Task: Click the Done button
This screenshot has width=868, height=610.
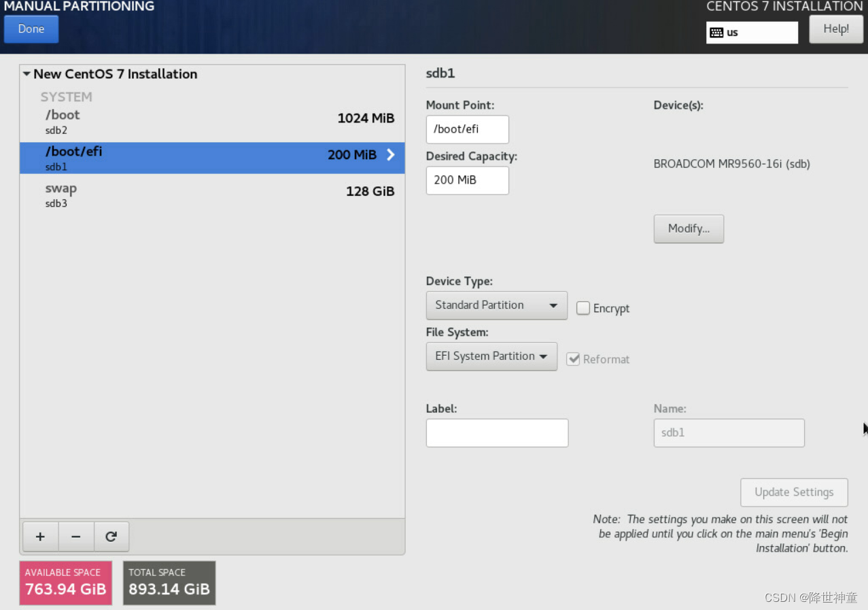Action: coord(31,29)
